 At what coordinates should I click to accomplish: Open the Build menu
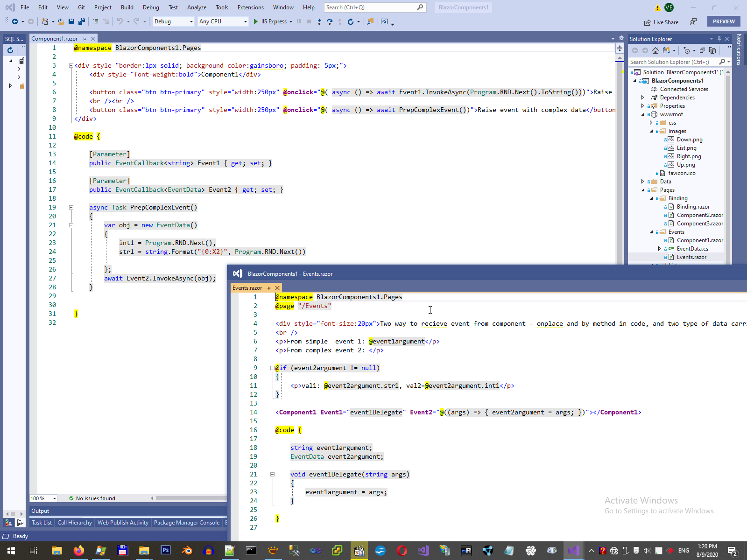[127, 7]
